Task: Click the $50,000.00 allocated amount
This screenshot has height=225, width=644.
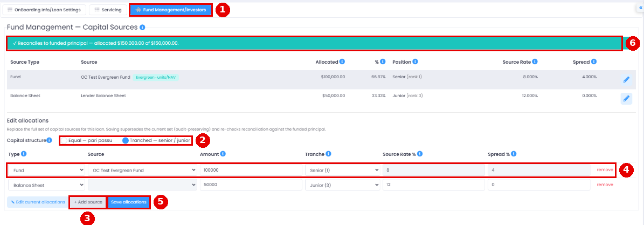Action: coord(333,96)
